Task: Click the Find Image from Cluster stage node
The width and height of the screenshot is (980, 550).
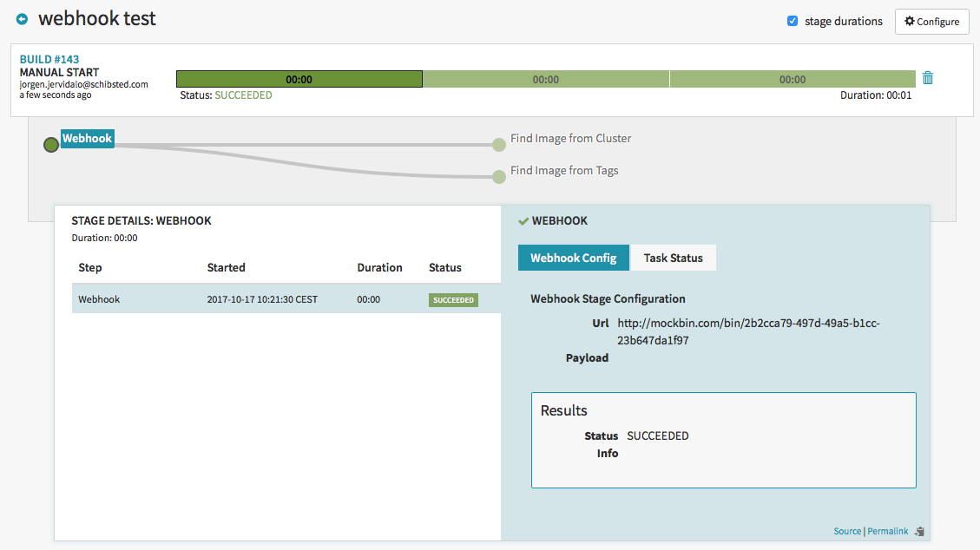Action: pyautogui.click(x=499, y=145)
